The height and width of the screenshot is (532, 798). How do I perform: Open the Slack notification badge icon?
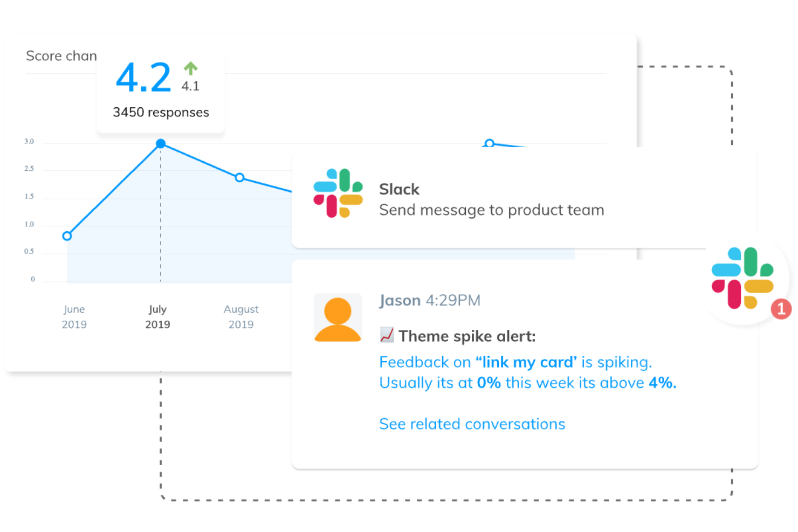(x=742, y=278)
